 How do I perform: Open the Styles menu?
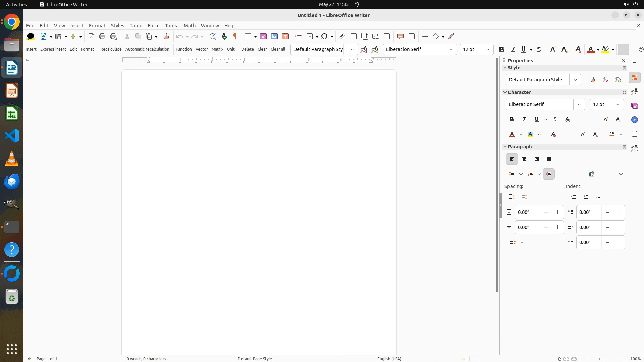[x=117, y=25]
